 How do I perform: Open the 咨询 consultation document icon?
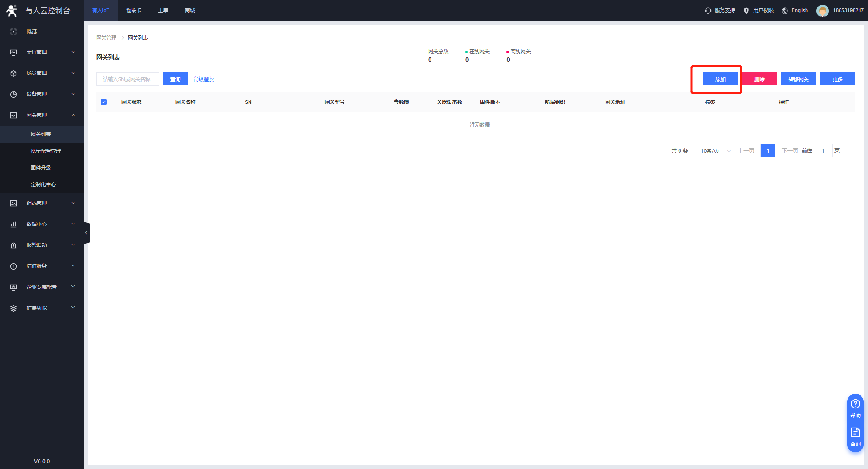[x=855, y=433]
